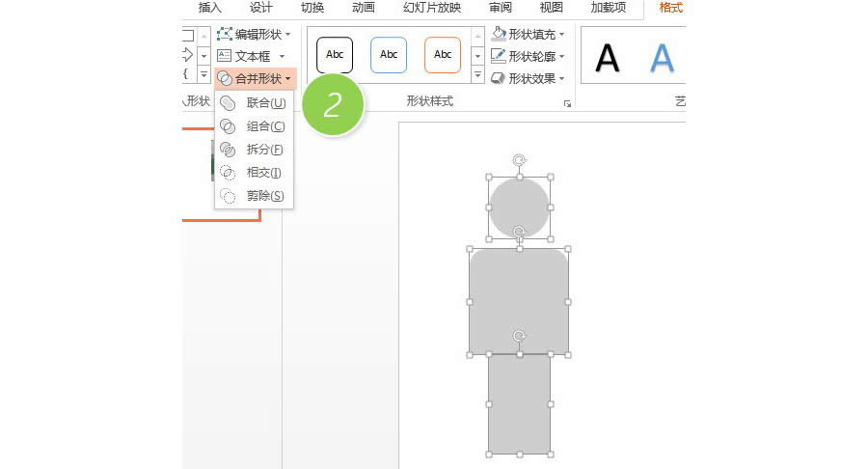868x469 pixels.
Task: Click the 形状效果 icon
Action: click(x=499, y=78)
